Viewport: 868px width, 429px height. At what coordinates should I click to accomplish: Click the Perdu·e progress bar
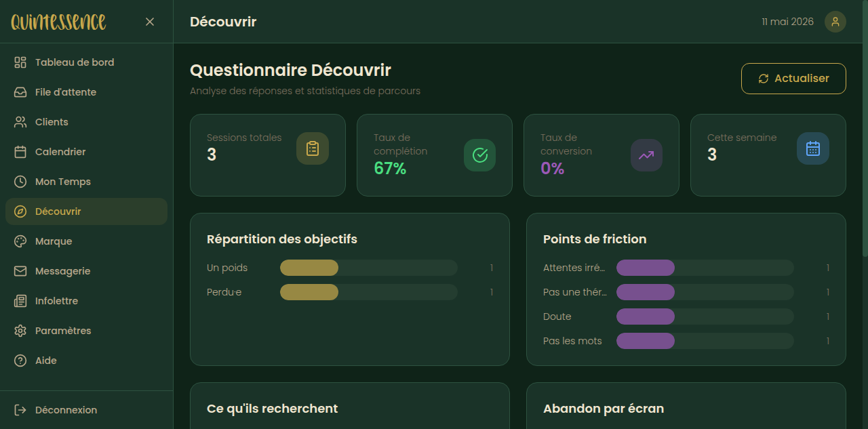tap(369, 292)
